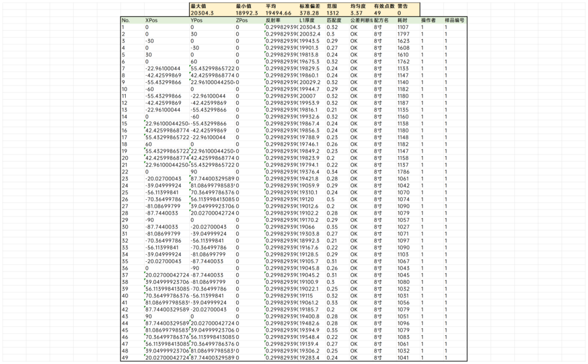Select L1 thickness cell 19932.6

pyautogui.click(x=312, y=116)
